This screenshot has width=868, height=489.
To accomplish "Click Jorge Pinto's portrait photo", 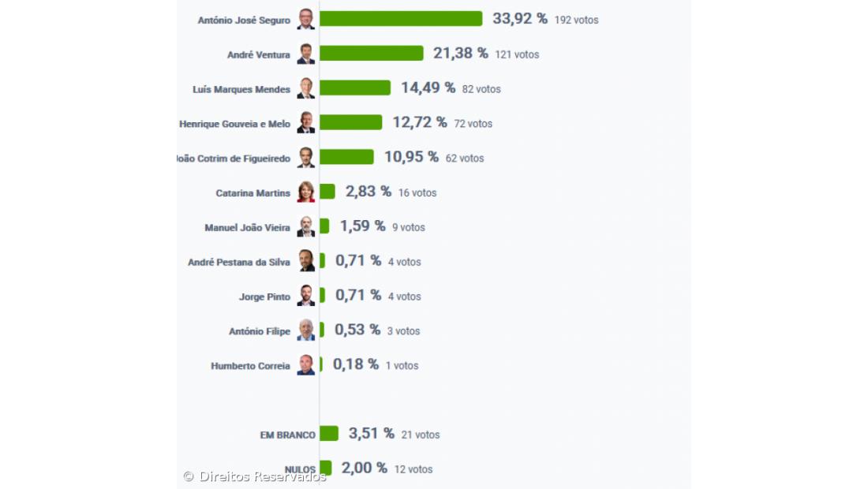I will click(305, 296).
